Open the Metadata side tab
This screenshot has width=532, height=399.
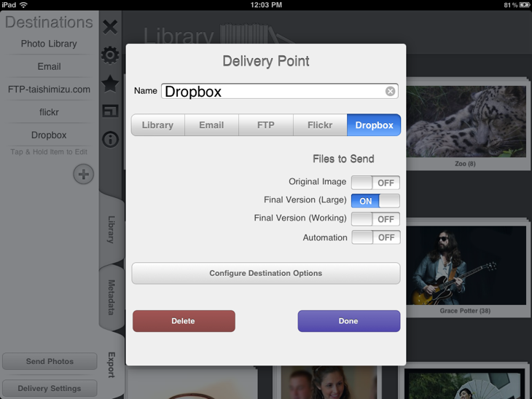click(x=112, y=297)
